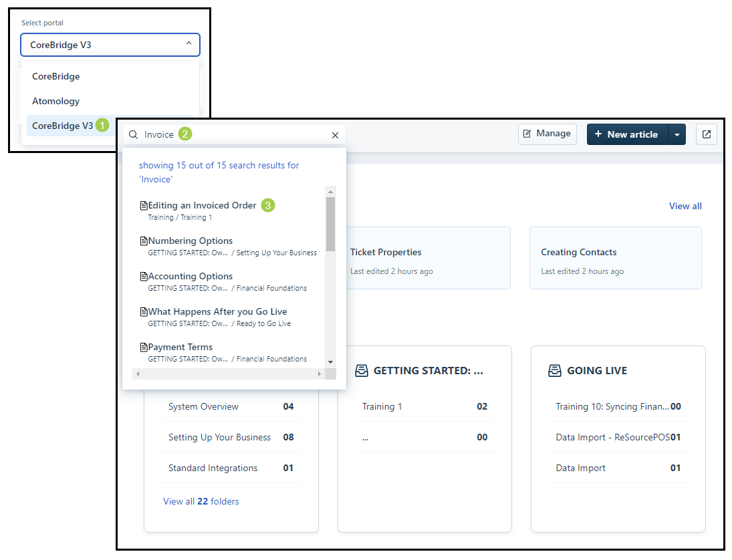732x560 pixels.
Task: Click document icon beside Editing an Invoiced Order
Action: click(144, 205)
